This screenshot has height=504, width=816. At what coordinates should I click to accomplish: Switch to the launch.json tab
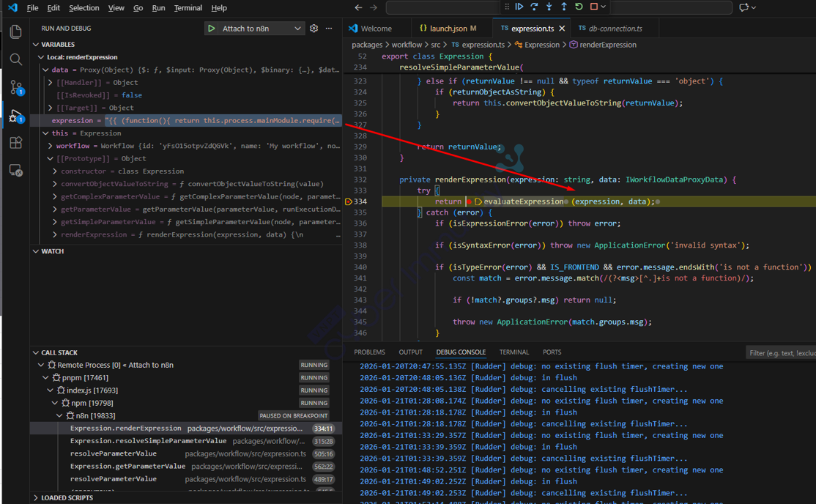[451, 29]
